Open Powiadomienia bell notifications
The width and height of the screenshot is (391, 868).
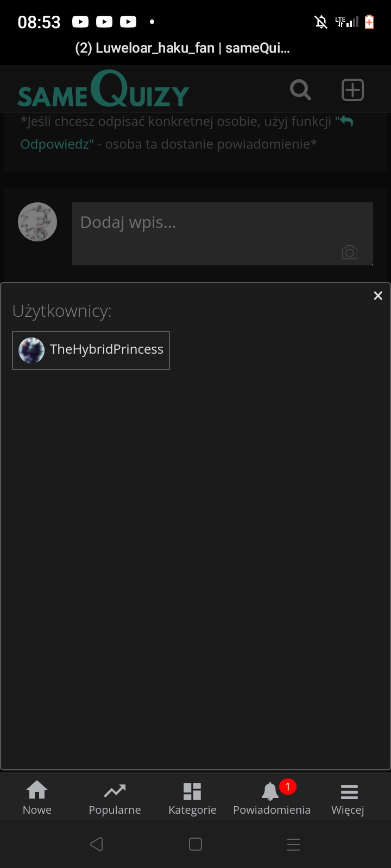point(272,799)
